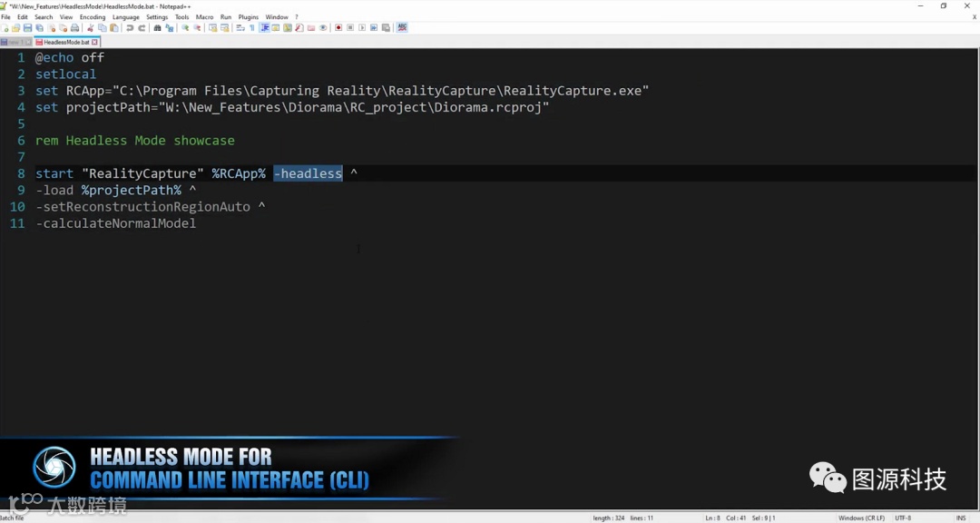Viewport: 980px width, 523px height.
Task: Toggle Show All Characters pilcrow icon
Action: coord(252,27)
